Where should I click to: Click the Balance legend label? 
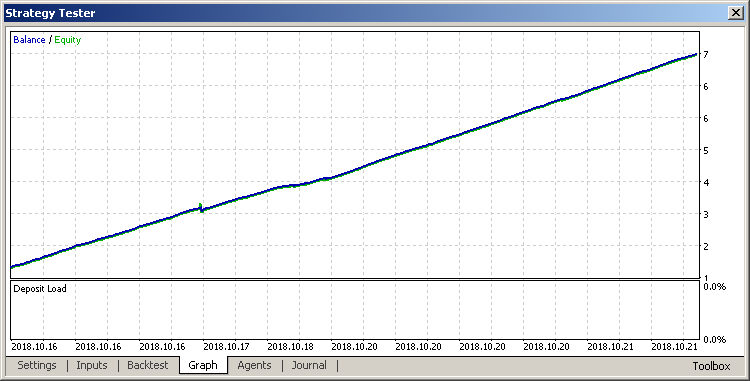[x=29, y=40]
